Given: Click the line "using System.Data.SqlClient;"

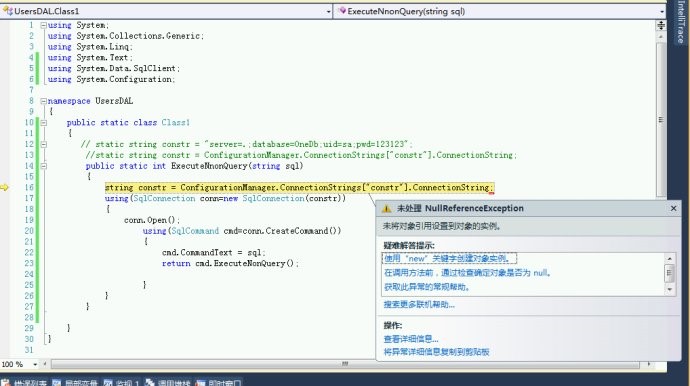Looking at the screenshot, I should point(114,69).
